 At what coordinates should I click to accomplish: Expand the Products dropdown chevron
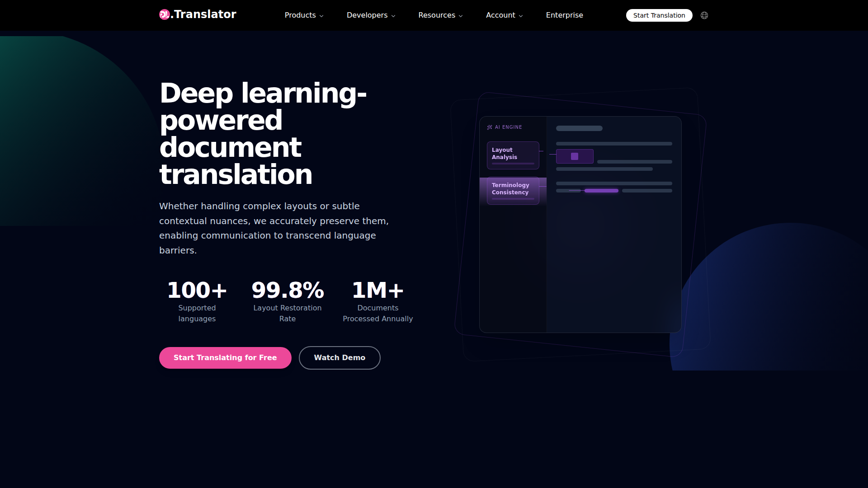(321, 16)
